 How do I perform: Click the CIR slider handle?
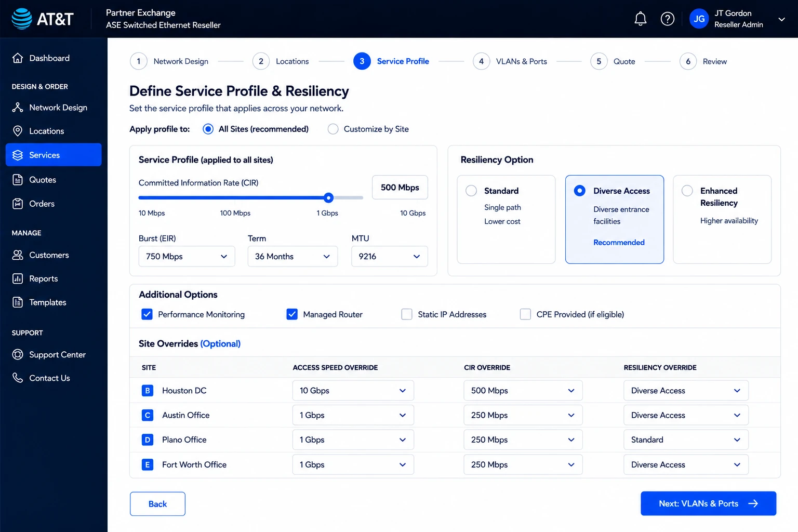point(328,197)
